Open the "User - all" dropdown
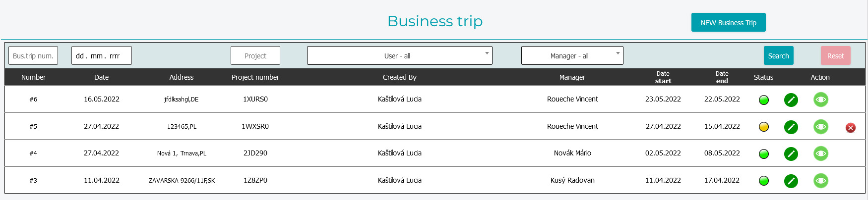 [399, 55]
